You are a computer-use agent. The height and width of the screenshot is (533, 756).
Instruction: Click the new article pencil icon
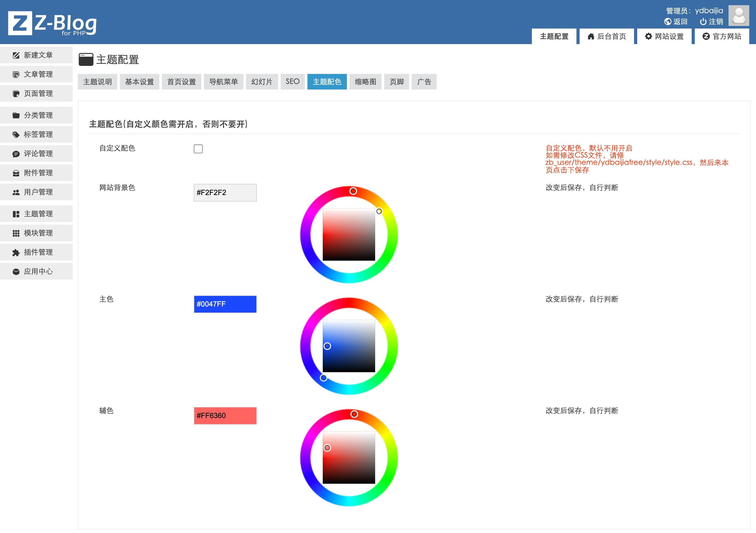[x=16, y=55]
